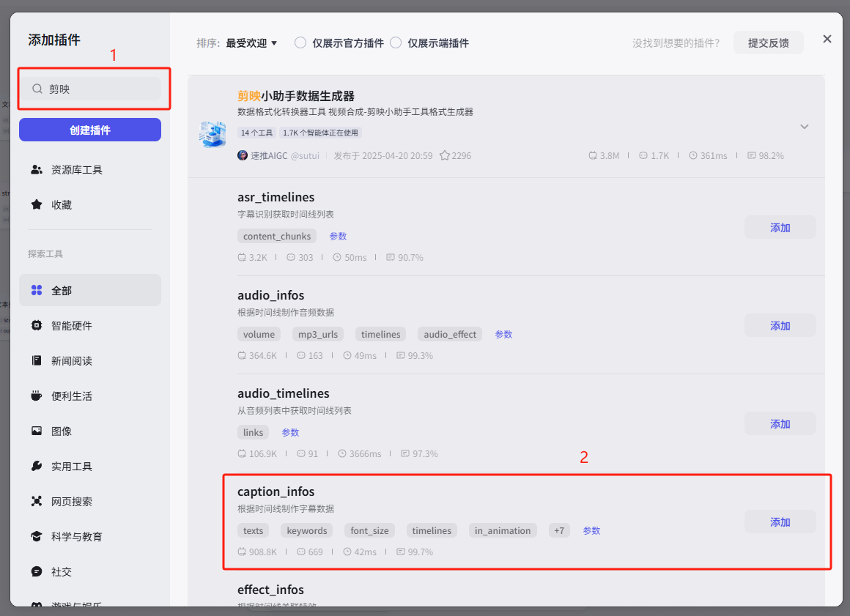Open the 收藏 section
Viewport: 850px width, 616px height.
point(90,205)
